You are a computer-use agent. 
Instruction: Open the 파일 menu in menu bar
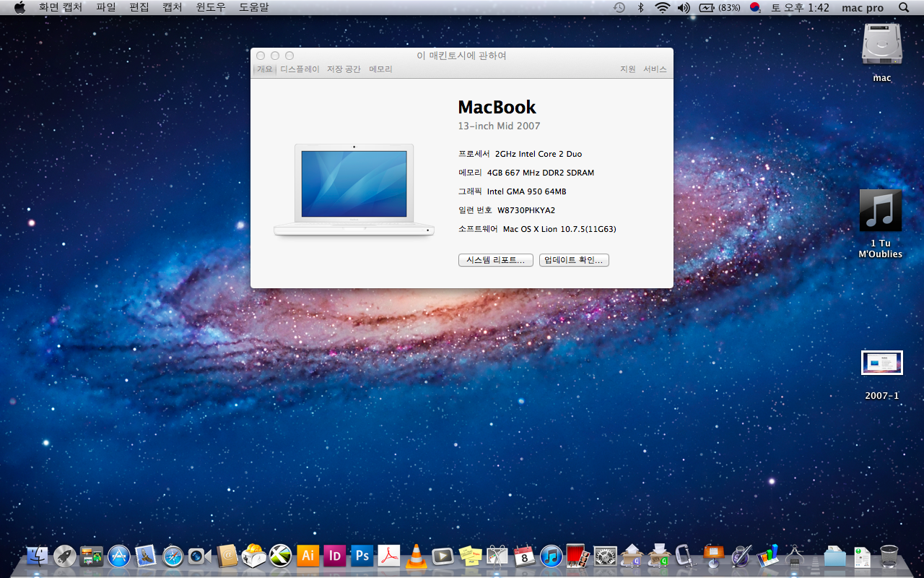click(x=105, y=7)
